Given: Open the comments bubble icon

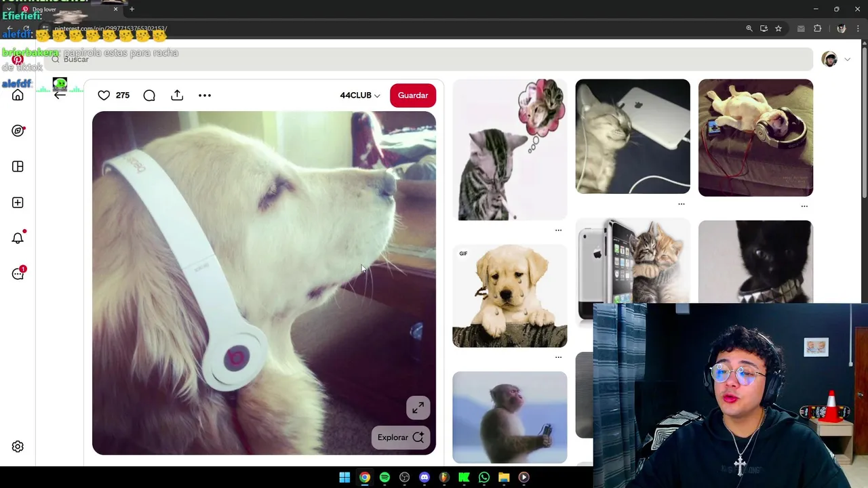Looking at the screenshot, I should pyautogui.click(x=149, y=96).
